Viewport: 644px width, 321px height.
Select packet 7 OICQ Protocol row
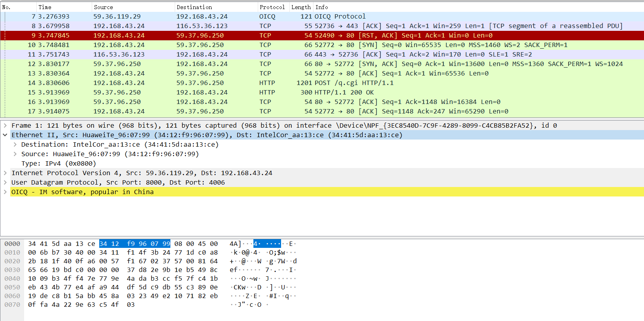[322, 17]
